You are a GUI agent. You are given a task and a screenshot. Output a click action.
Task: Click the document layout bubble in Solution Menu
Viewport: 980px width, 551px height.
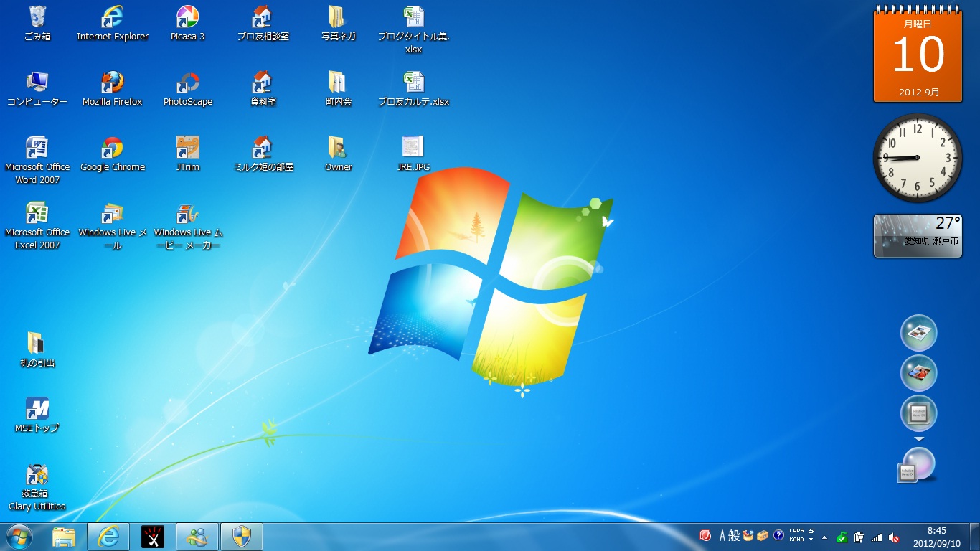[919, 333]
